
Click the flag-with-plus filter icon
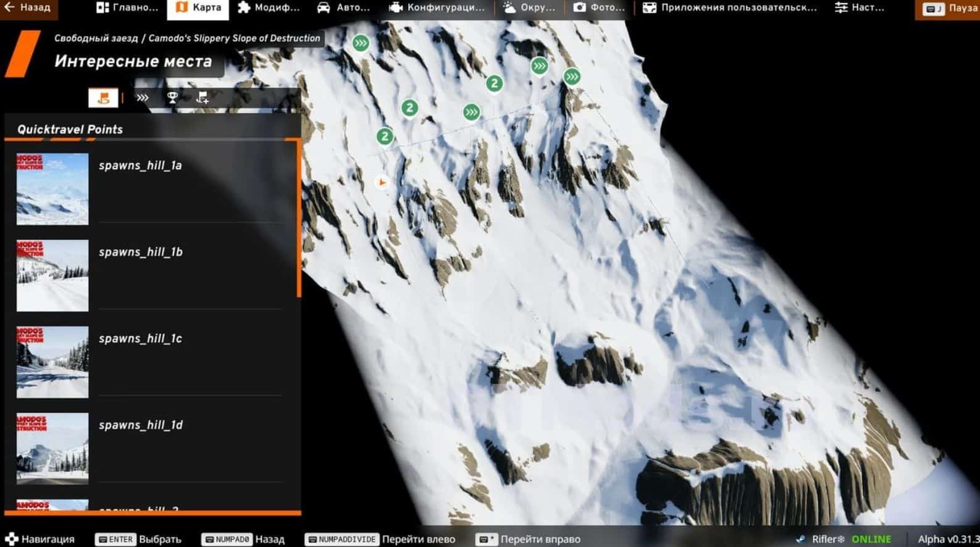click(202, 98)
